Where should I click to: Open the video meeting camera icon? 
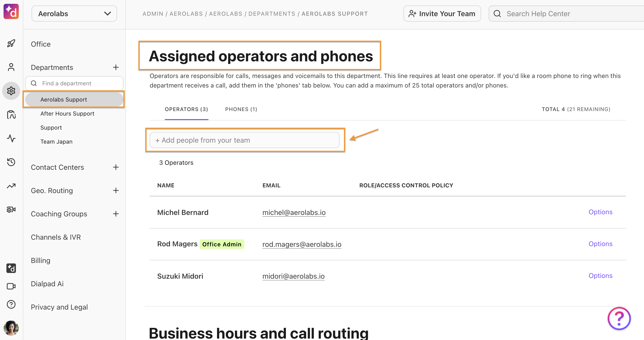click(x=11, y=286)
